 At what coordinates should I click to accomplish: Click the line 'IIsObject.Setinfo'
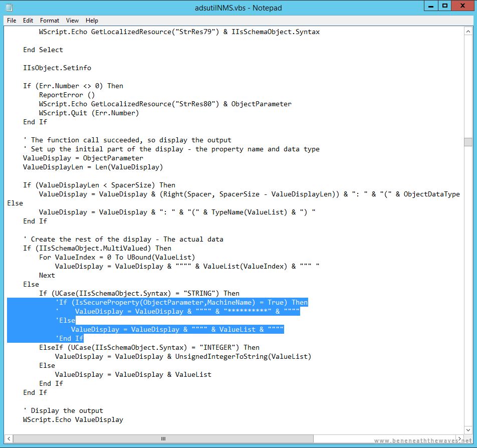coord(57,68)
